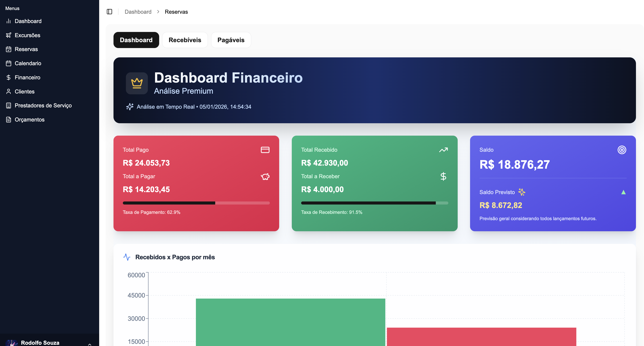Screen dimensions: 644x346
Task: Click the target icon in Saldo card
Action: tap(622, 150)
